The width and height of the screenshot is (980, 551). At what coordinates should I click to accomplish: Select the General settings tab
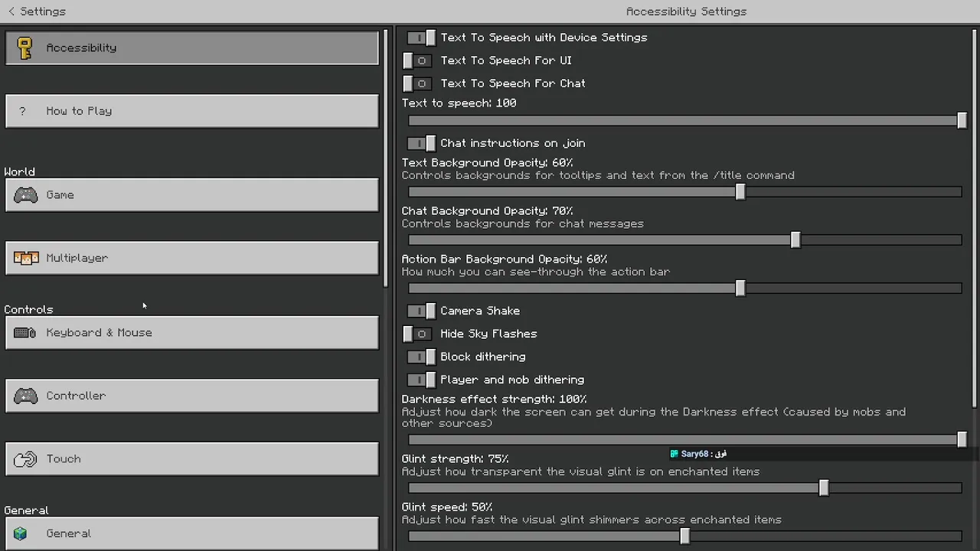coord(191,533)
